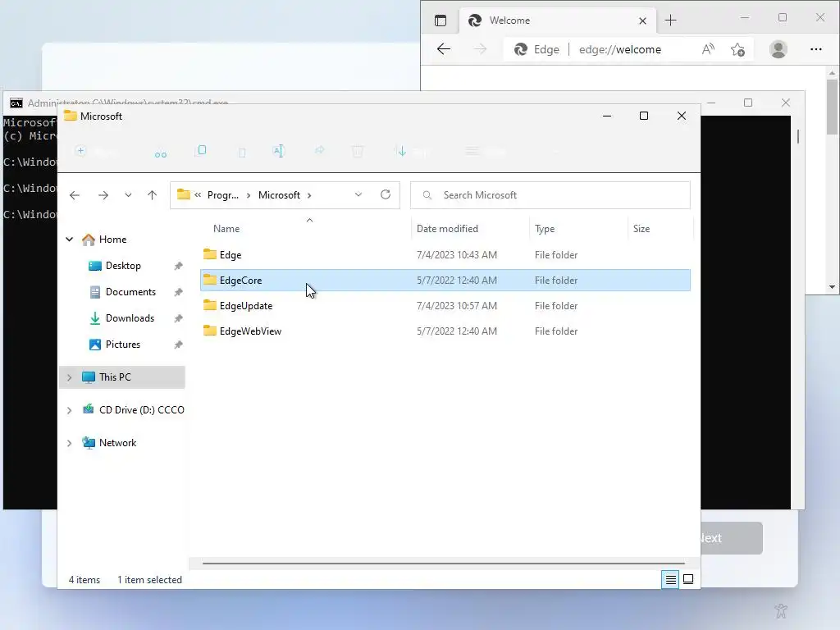Open Downloads in quick access

[x=130, y=318]
